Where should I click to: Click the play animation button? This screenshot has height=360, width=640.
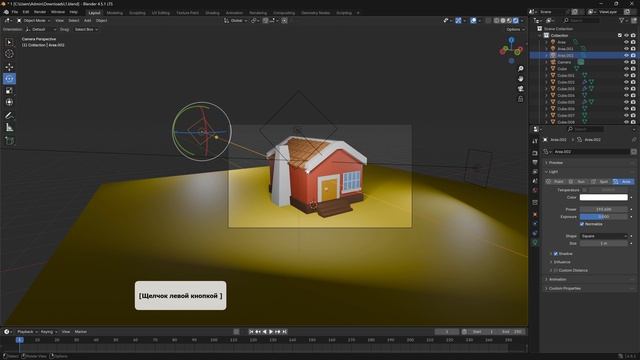[x=271, y=332]
